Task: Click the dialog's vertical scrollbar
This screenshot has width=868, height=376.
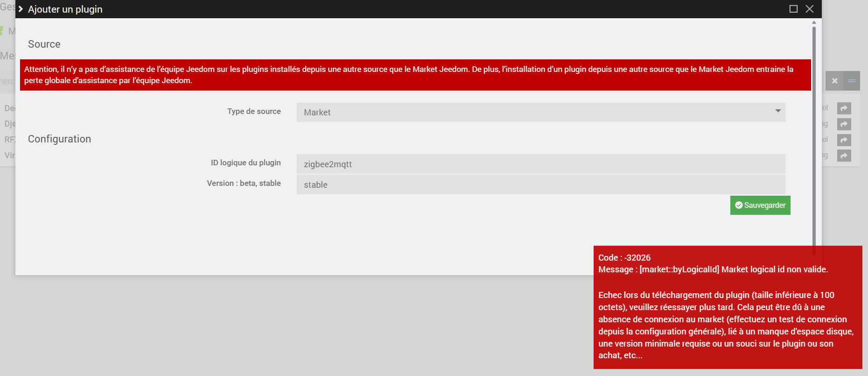Action: tap(814, 140)
